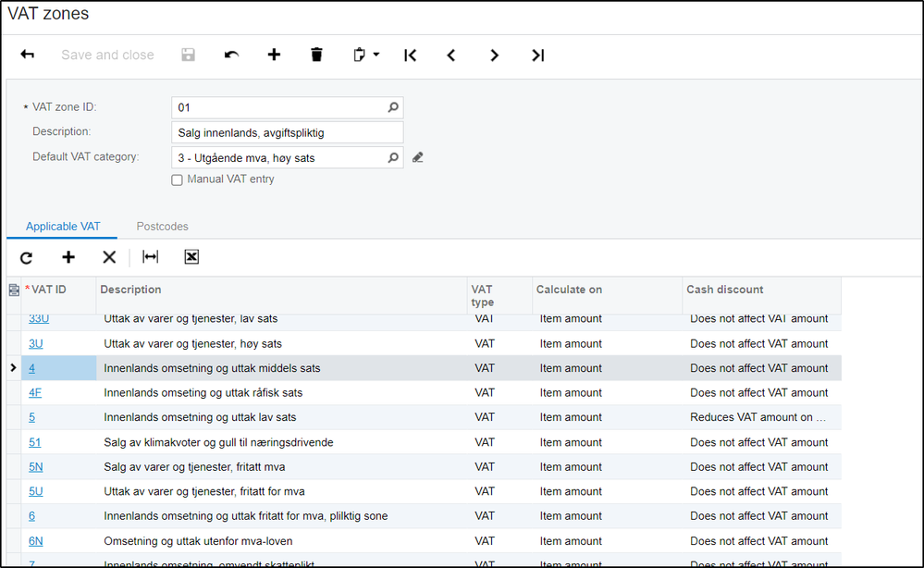Go to the next record
Viewport: 924px width, 568px height.
coord(494,56)
